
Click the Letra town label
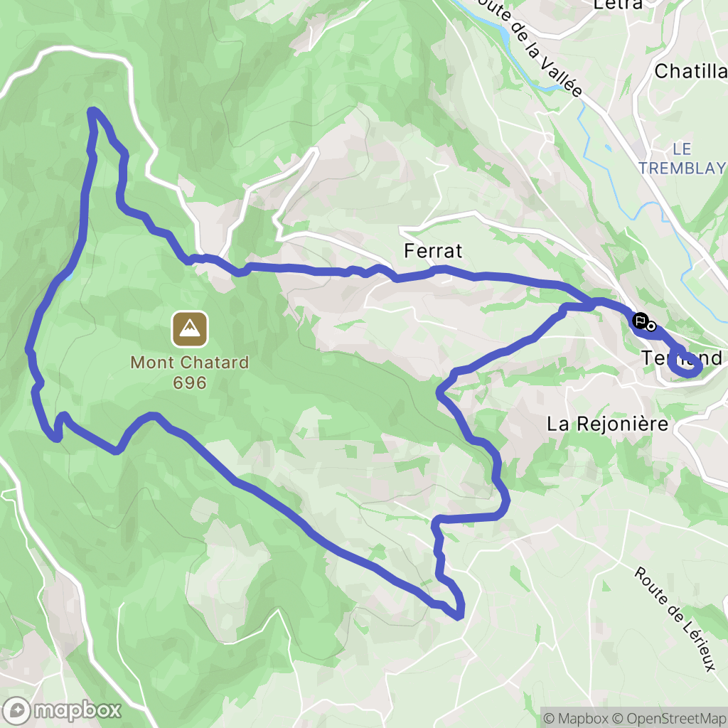618,4
